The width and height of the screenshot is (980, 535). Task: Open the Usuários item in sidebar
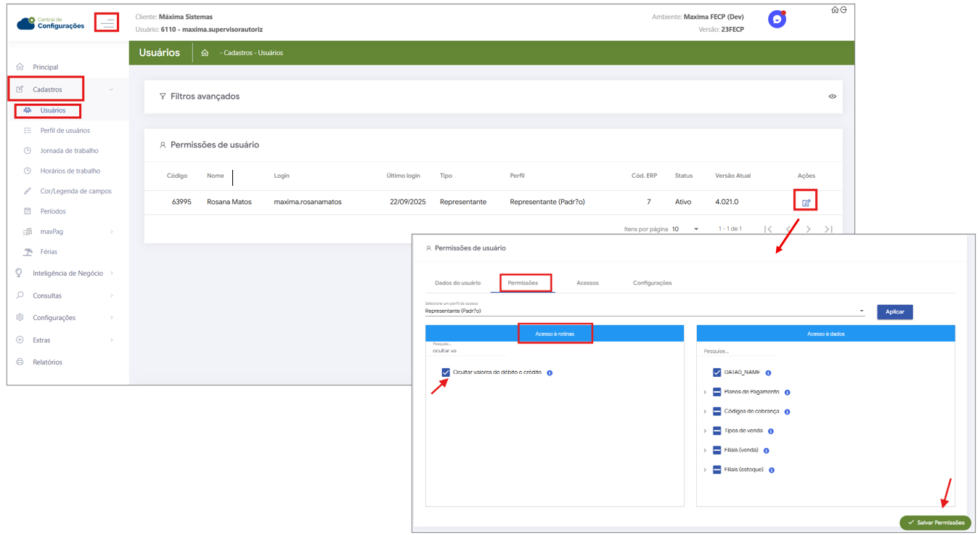52,110
